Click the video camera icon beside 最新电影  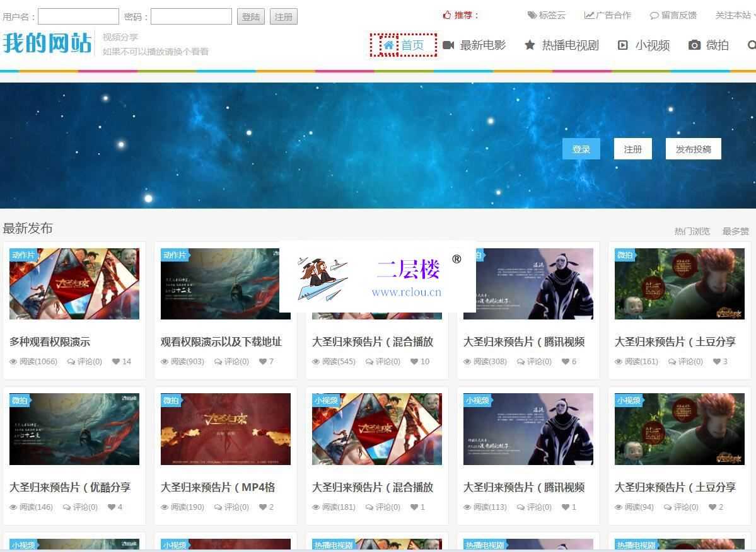tap(448, 45)
